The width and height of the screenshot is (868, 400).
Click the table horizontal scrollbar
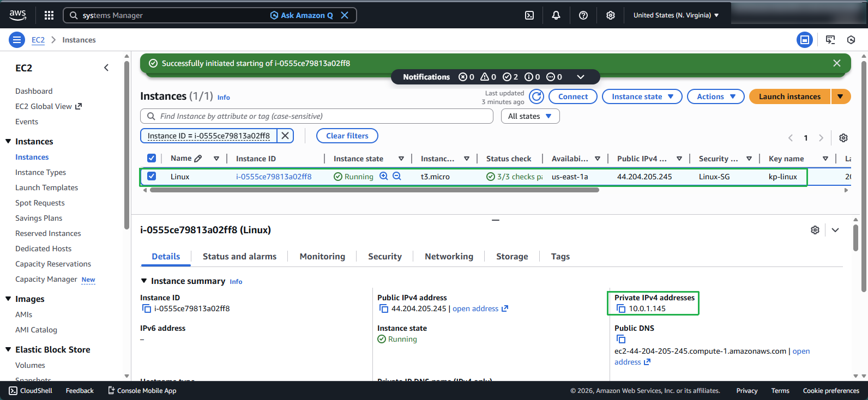(x=375, y=190)
